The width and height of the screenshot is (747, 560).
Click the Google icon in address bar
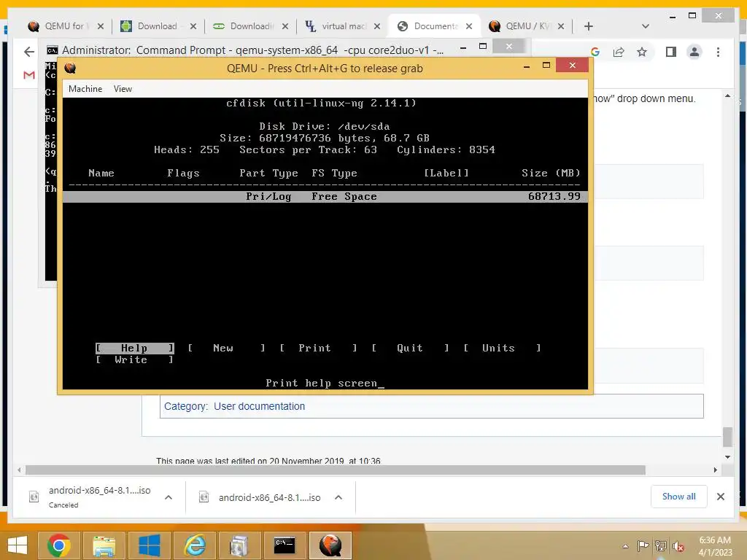click(595, 52)
